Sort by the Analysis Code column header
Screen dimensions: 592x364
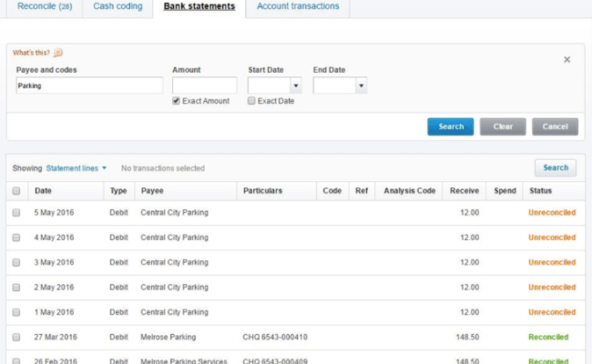(x=410, y=191)
